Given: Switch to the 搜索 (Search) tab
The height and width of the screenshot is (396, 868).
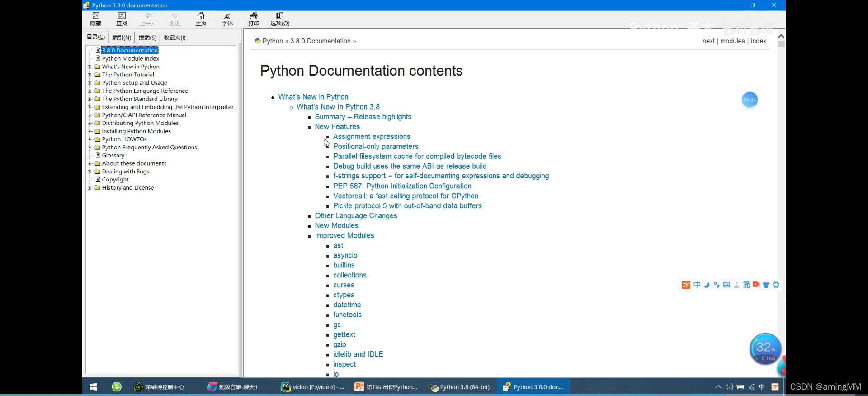Looking at the screenshot, I should 147,38.
